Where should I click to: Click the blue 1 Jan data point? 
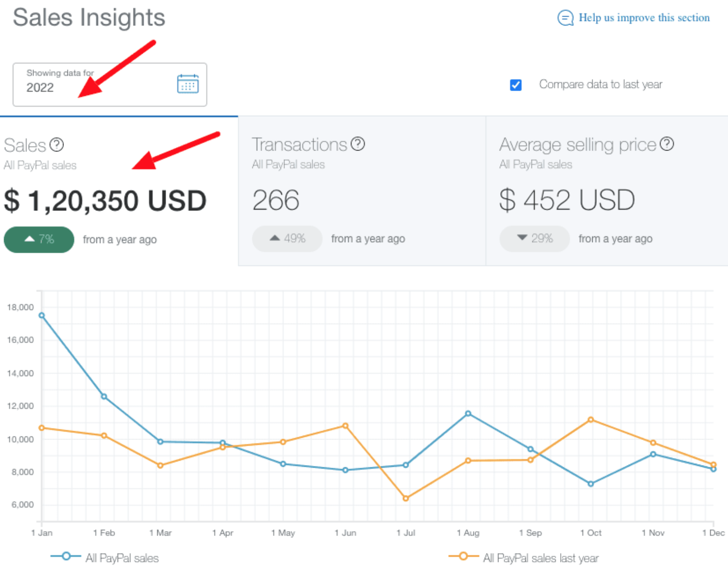click(x=42, y=315)
